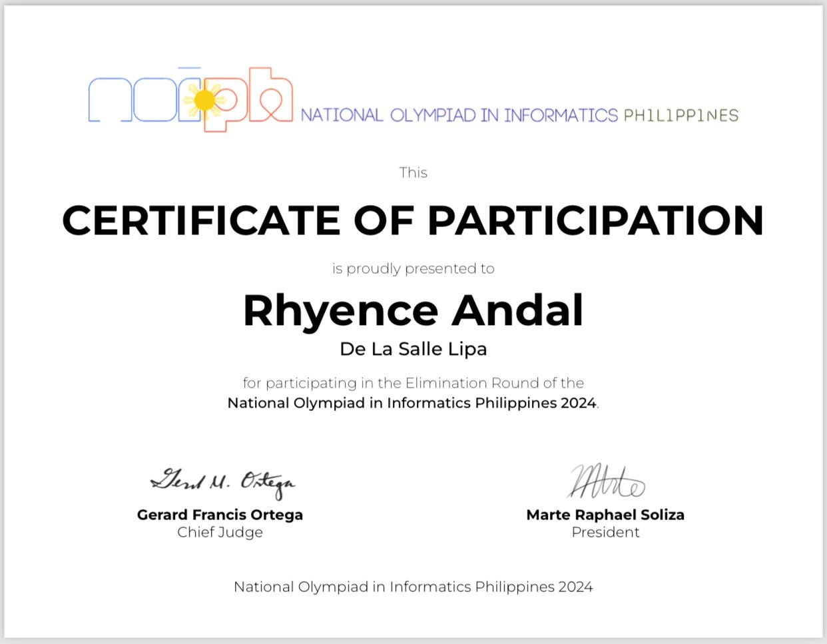Click the 'President' title text
The image size is (827, 644).
click(605, 532)
